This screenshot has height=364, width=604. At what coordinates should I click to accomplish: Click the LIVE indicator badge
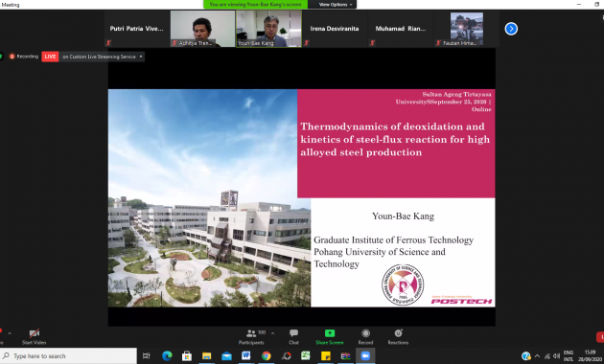coord(50,57)
